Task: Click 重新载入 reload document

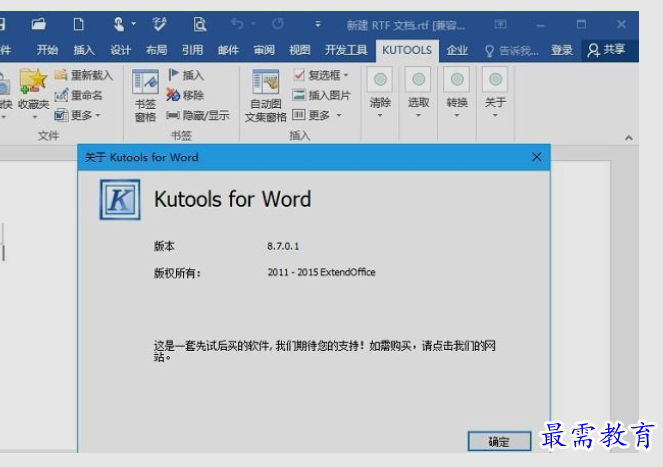Action: coord(84,75)
